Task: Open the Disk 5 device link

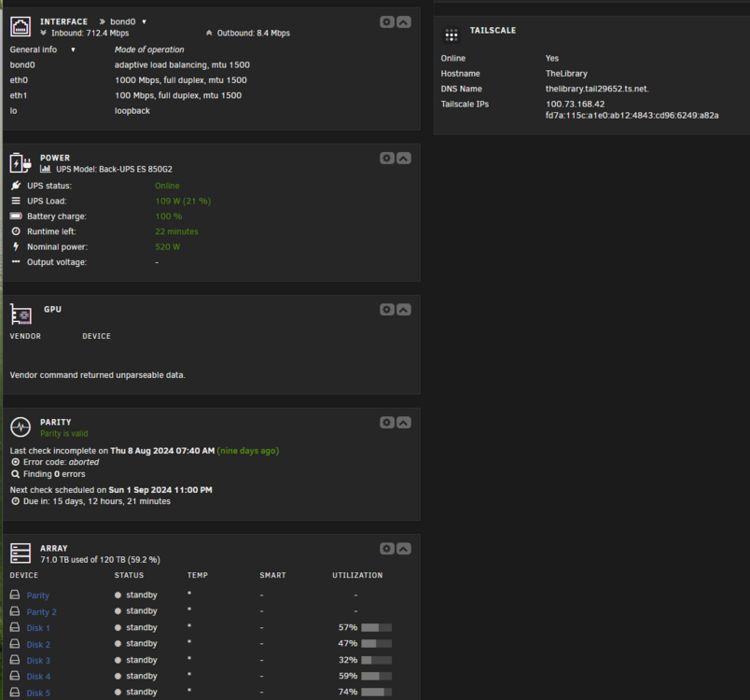Action: pyautogui.click(x=38, y=693)
